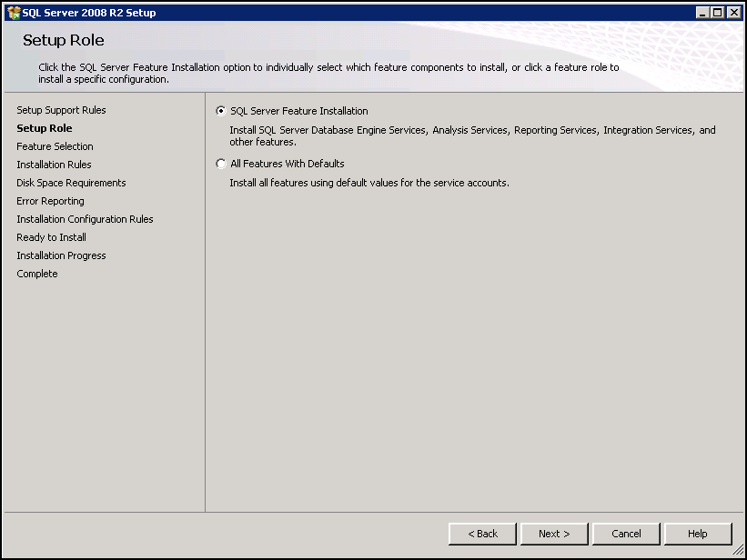Click the SQL Server Setup title bar icon

pyautogui.click(x=13, y=12)
